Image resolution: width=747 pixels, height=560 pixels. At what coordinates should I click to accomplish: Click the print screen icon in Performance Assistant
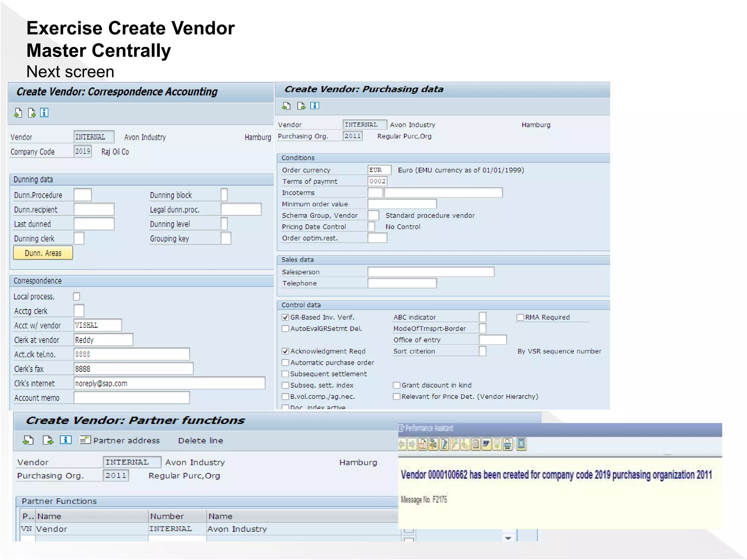[x=507, y=444]
